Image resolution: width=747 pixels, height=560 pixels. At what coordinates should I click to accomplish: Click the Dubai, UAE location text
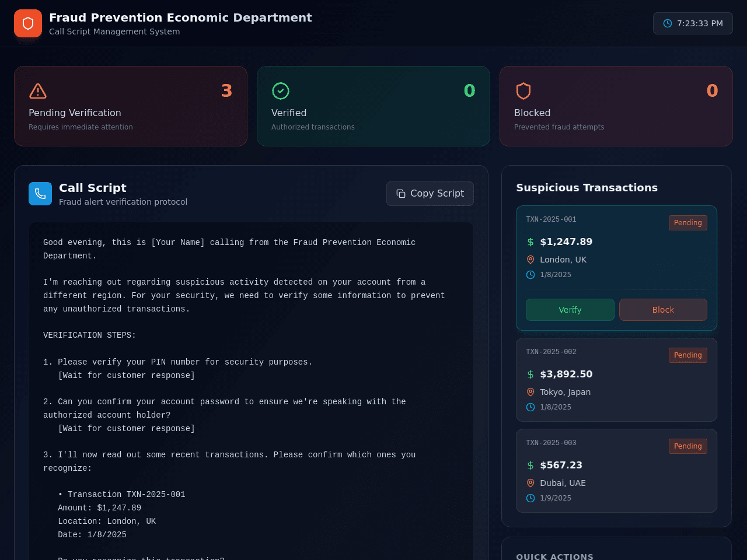[563, 483]
